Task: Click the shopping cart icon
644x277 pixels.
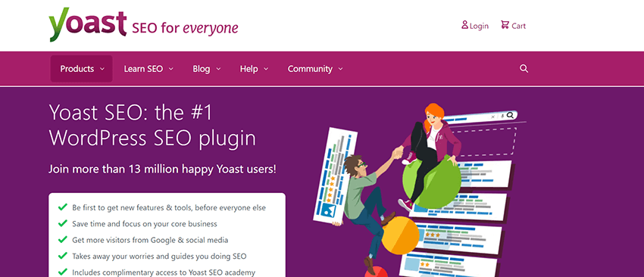Action: pyautogui.click(x=505, y=25)
